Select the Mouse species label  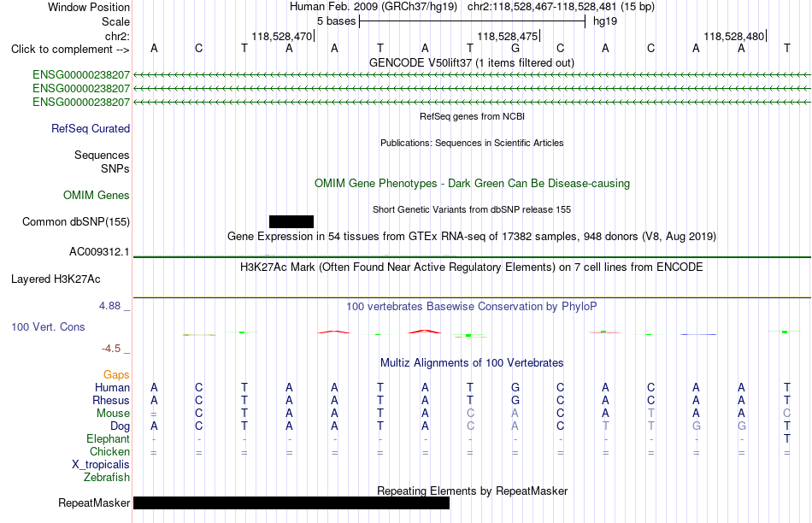(113, 414)
